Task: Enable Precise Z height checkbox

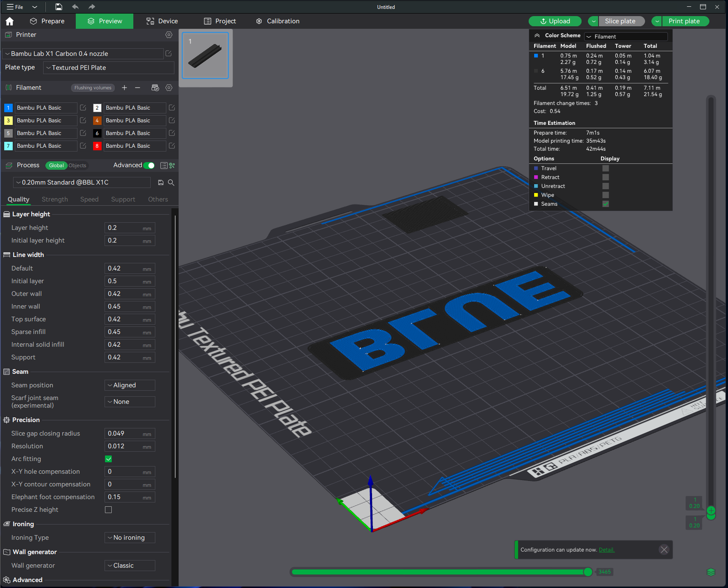Action: pos(108,510)
